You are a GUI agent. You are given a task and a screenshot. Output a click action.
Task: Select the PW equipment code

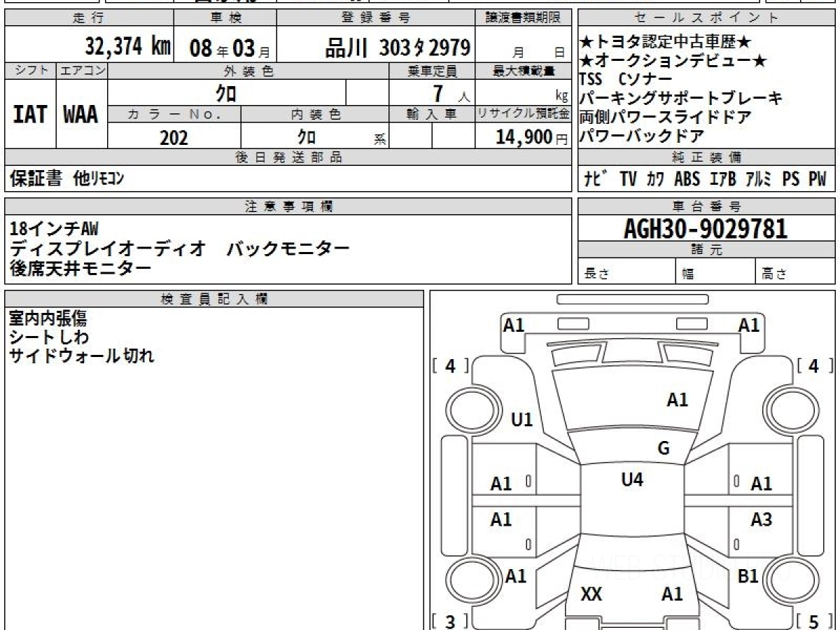click(817, 179)
